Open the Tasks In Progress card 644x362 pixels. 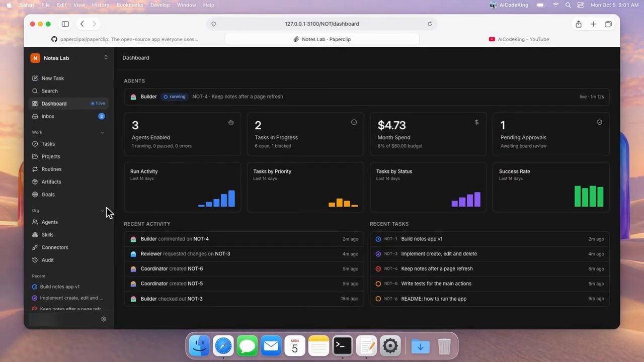tap(305, 134)
